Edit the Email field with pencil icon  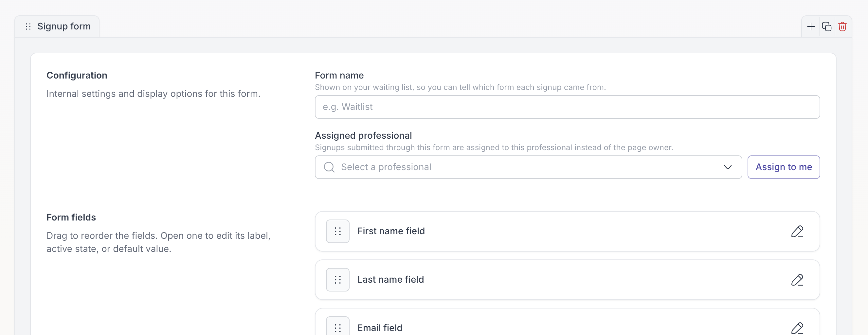[797, 328]
